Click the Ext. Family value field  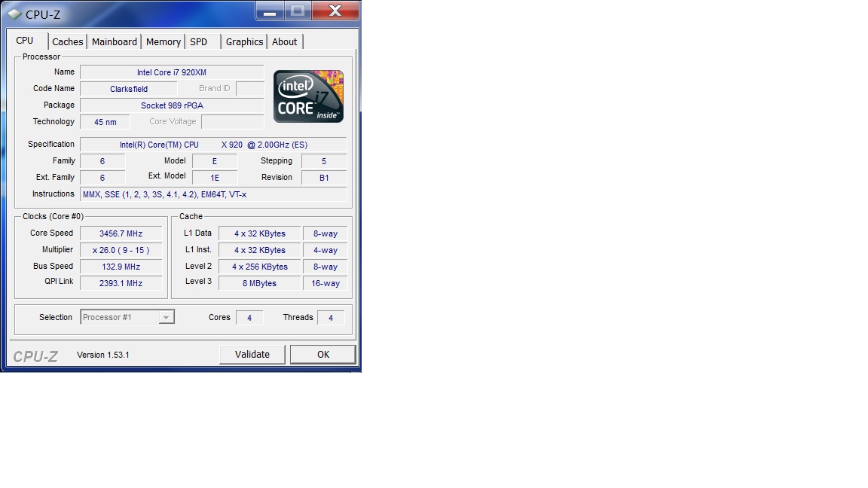coord(102,178)
